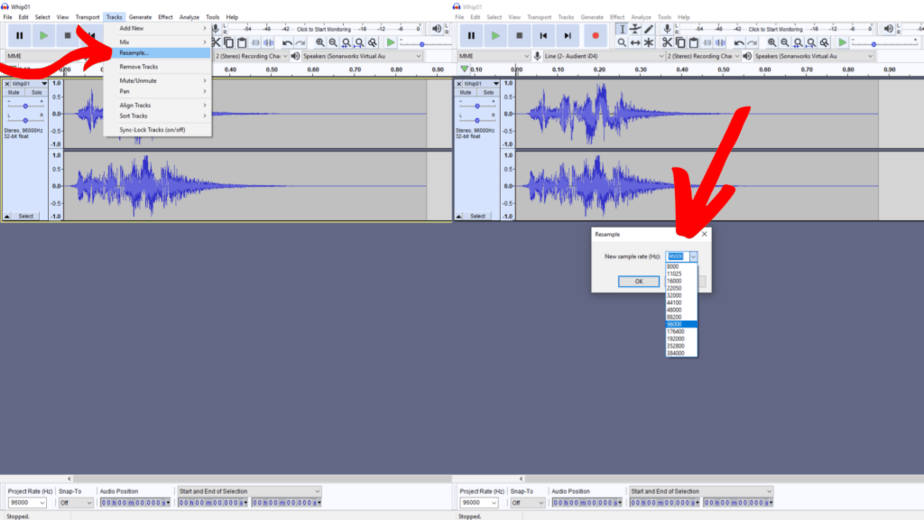Select the I-beam Selection tool
Image resolution: width=924 pixels, height=520 pixels.
click(621, 29)
